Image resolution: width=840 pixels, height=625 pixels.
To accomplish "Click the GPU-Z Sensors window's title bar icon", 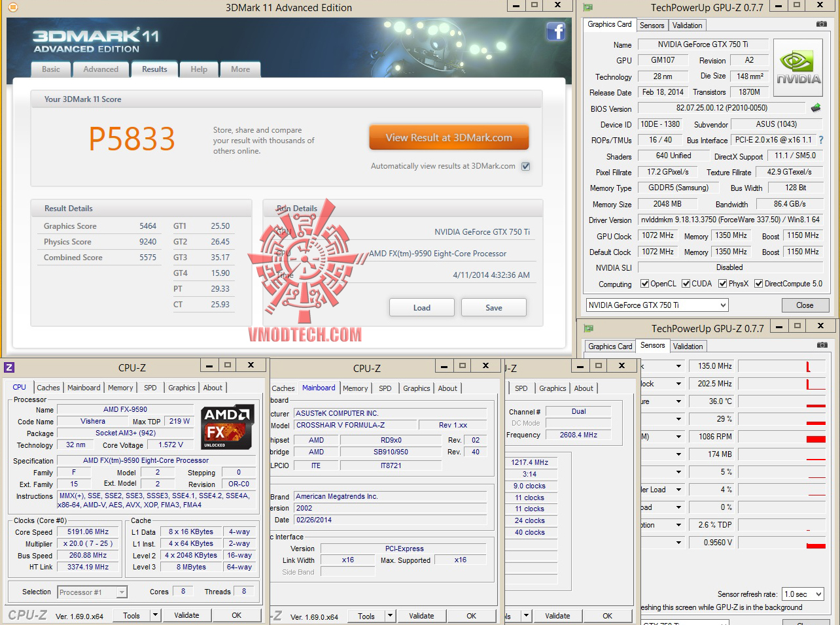I will click(588, 328).
